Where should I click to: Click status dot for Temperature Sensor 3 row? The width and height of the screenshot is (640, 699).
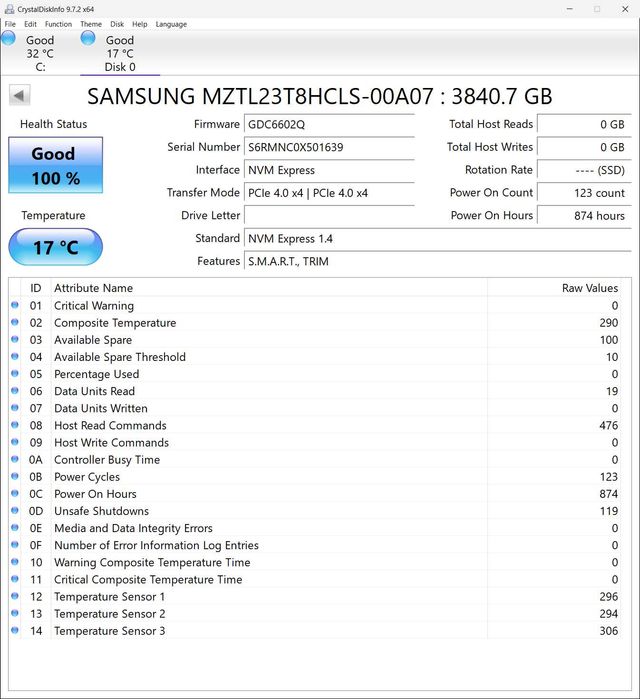point(15,630)
